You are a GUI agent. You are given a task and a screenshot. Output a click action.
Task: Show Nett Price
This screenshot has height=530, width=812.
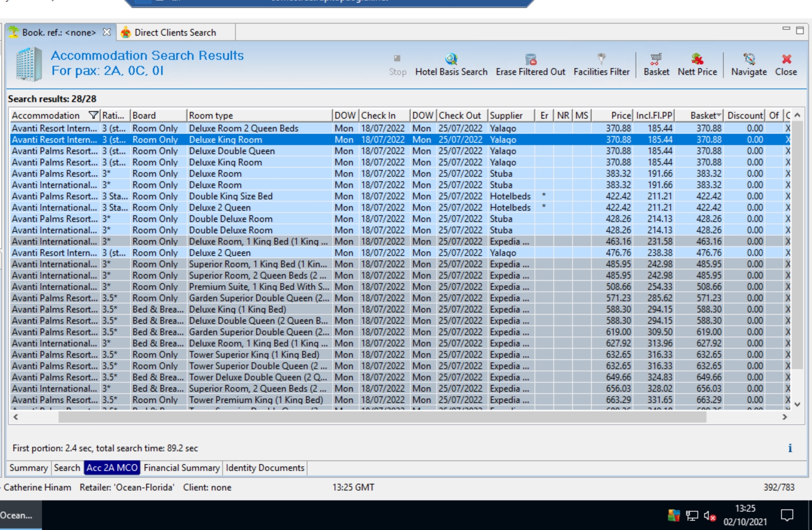[697, 65]
